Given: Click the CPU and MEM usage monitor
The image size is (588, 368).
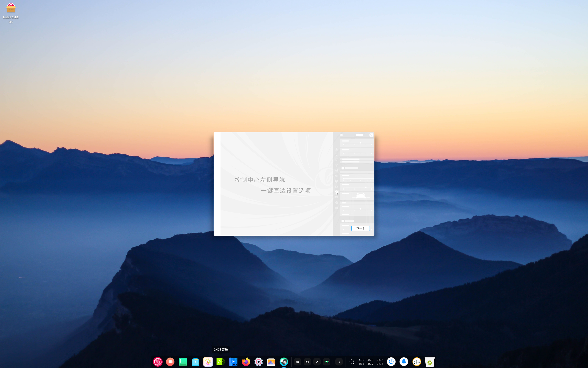Looking at the screenshot, I should click(371, 362).
